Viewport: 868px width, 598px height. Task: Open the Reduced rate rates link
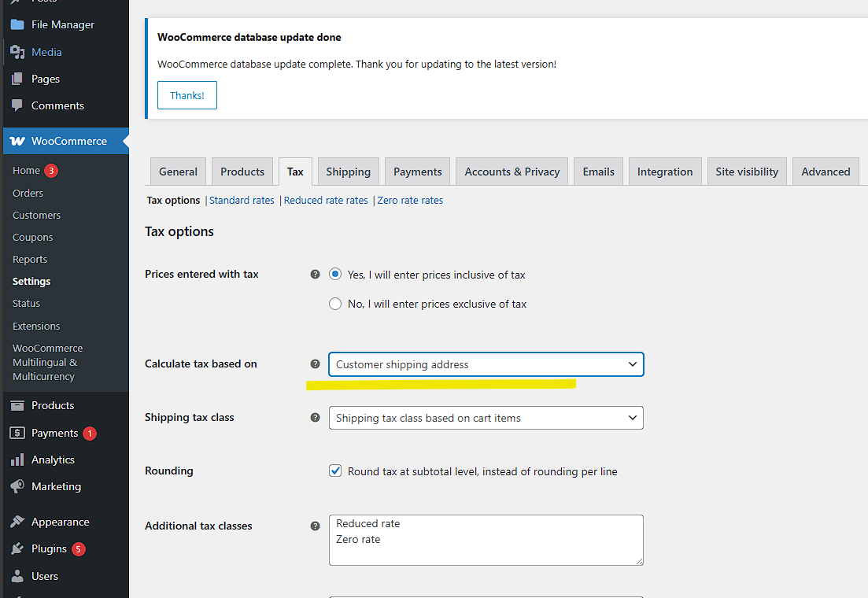click(x=326, y=201)
